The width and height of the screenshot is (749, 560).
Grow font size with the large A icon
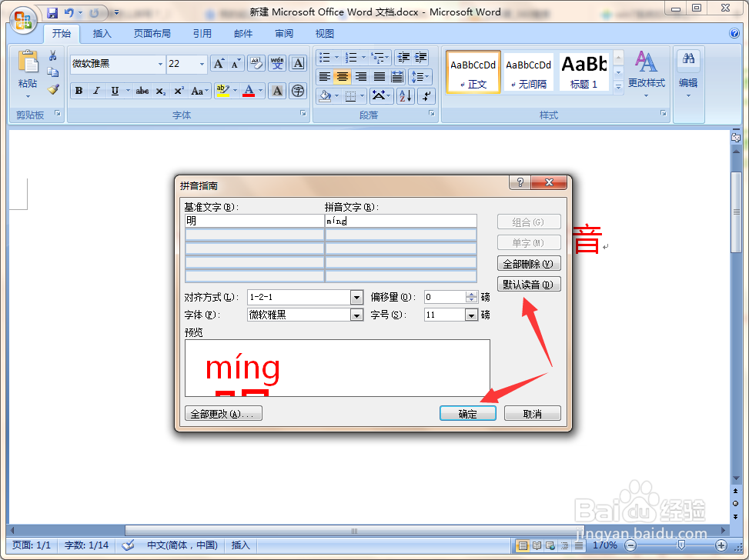click(x=219, y=64)
